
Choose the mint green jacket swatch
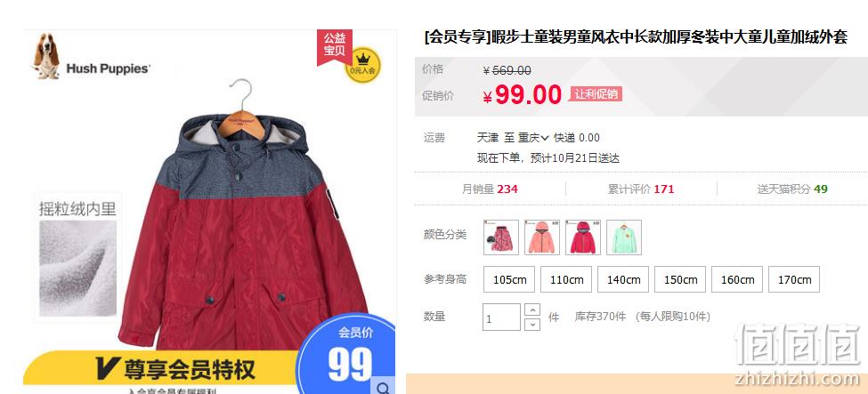click(x=624, y=237)
